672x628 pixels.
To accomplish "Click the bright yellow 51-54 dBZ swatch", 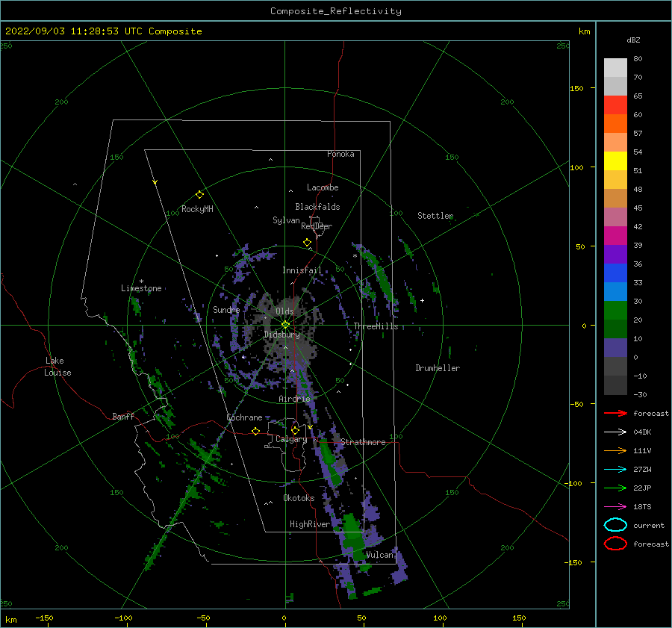I will point(615,161).
